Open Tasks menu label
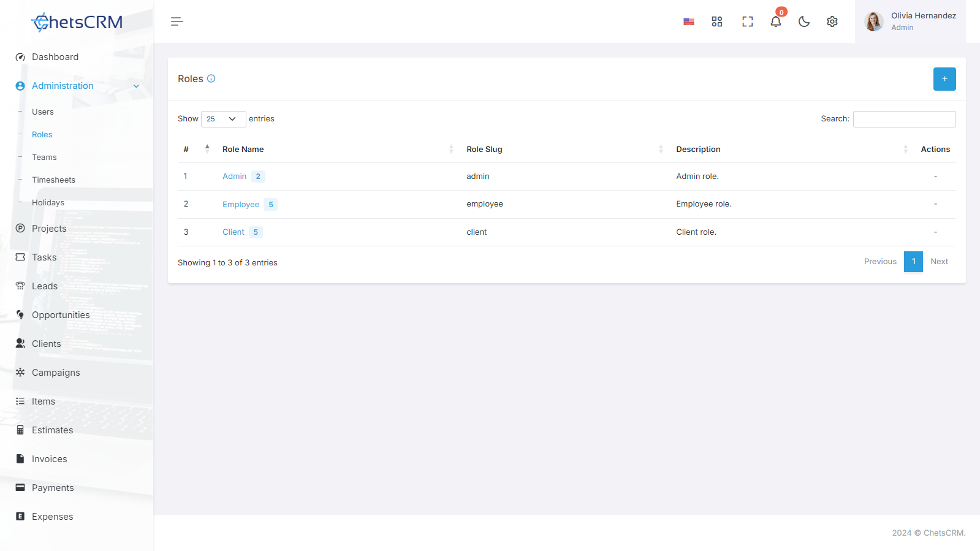The image size is (980, 551). point(44,257)
